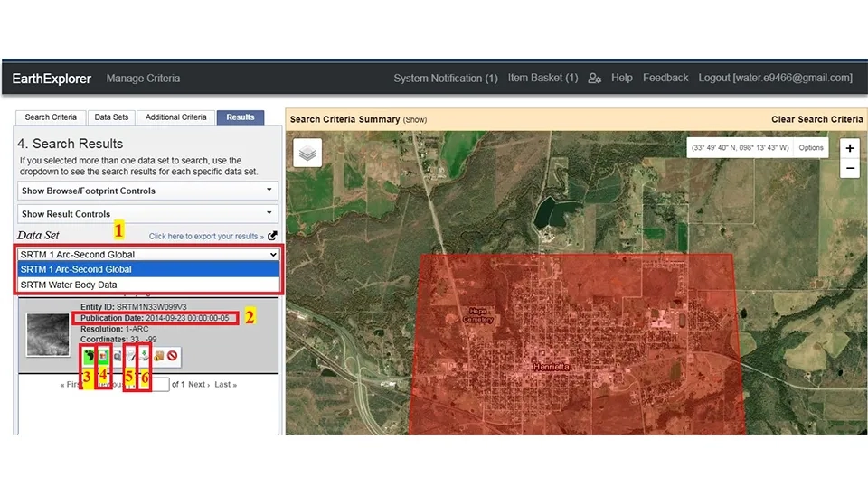Toggle the footprint icon for the SRTM result

(89, 356)
